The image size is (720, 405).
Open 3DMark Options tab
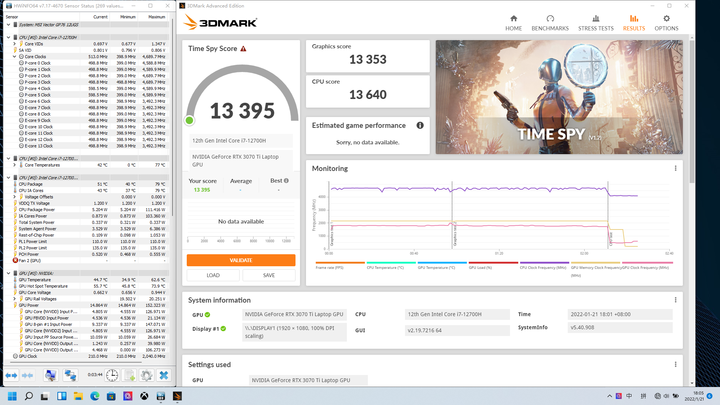point(666,22)
